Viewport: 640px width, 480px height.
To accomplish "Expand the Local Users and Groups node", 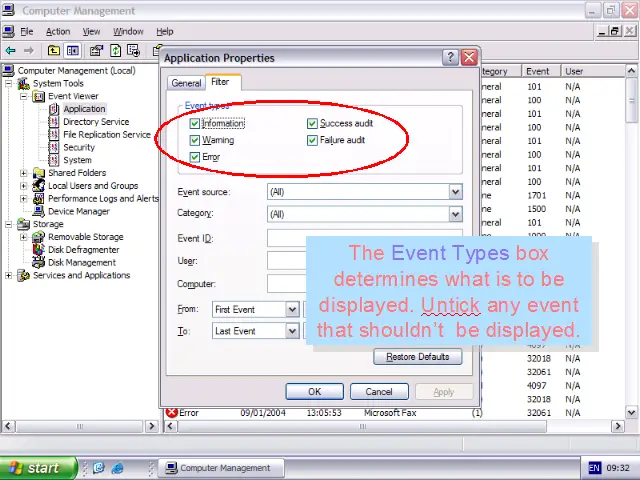I will [24, 186].
